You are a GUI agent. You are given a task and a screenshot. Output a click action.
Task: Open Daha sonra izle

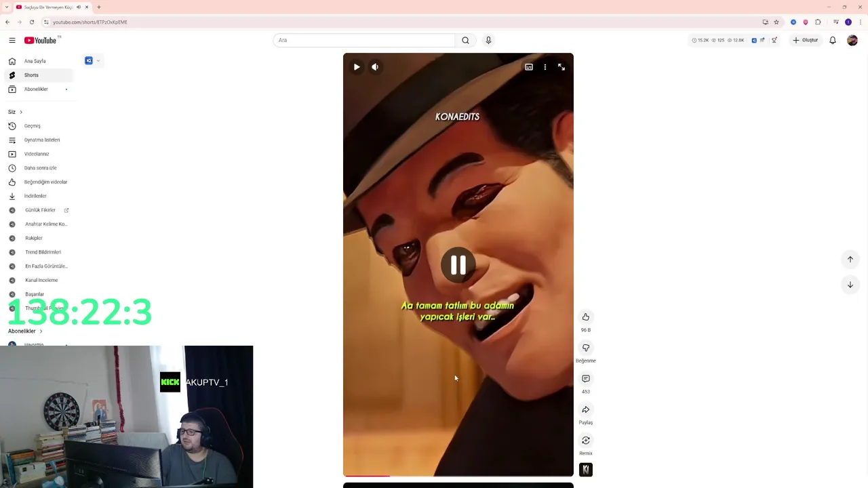pyautogui.click(x=37, y=168)
